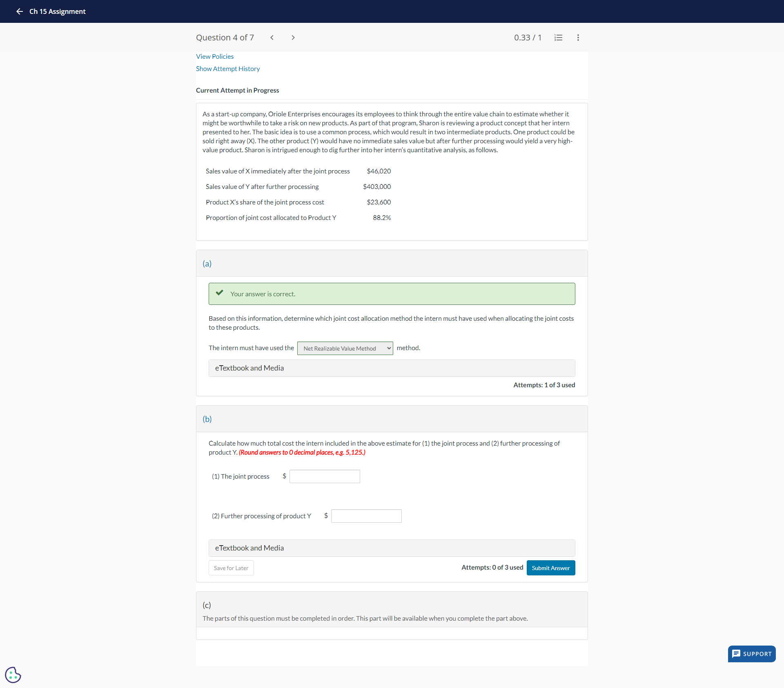The image size is (784, 688).
Task: Submit Answer for part (b)
Action: coord(550,568)
